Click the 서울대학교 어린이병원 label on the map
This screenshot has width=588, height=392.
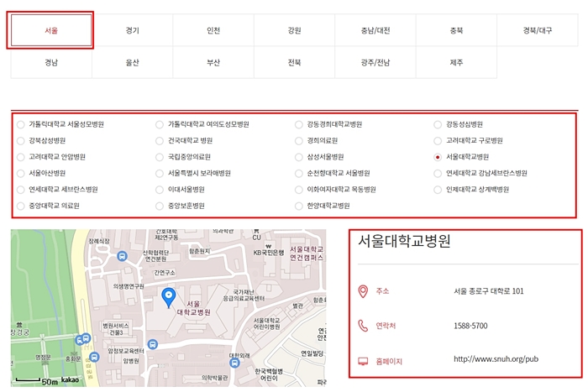(x=266, y=324)
